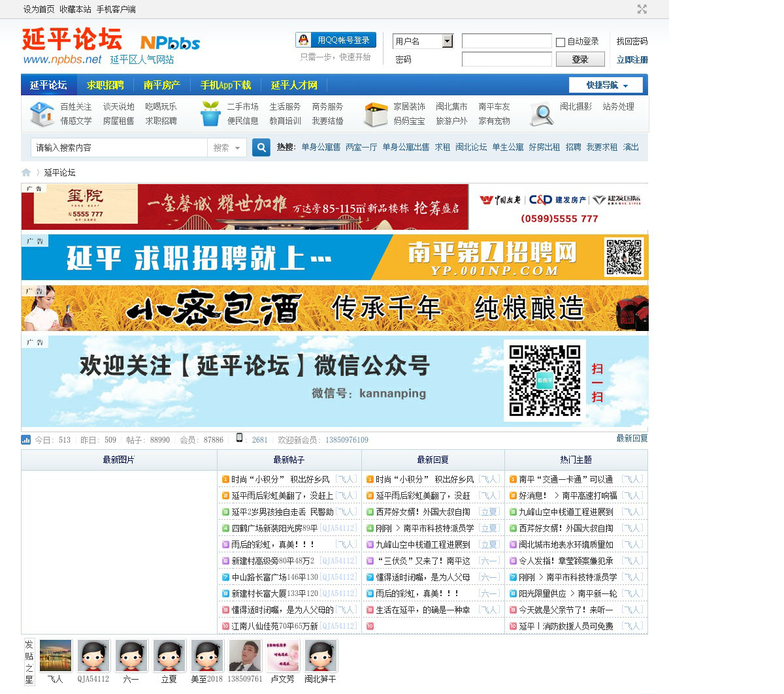
Task: Click the 小密包酒 banner ad
Action: point(335,308)
